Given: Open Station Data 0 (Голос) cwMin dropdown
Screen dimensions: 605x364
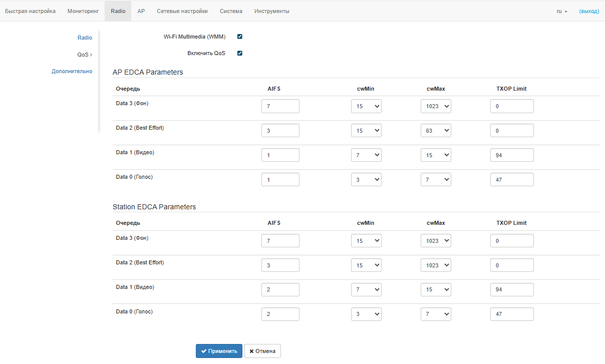Looking at the screenshot, I should click(366, 314).
